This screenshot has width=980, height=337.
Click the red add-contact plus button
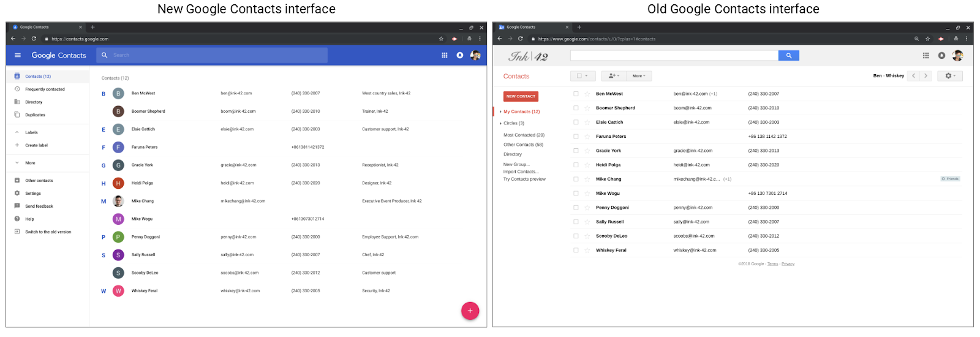tap(470, 311)
